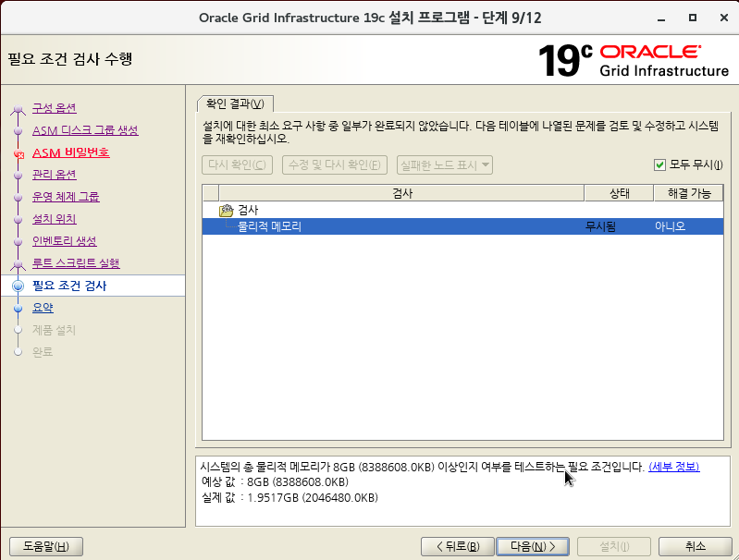Navigate to the 요약 step
This screenshot has width=739, height=560.
[x=43, y=308]
